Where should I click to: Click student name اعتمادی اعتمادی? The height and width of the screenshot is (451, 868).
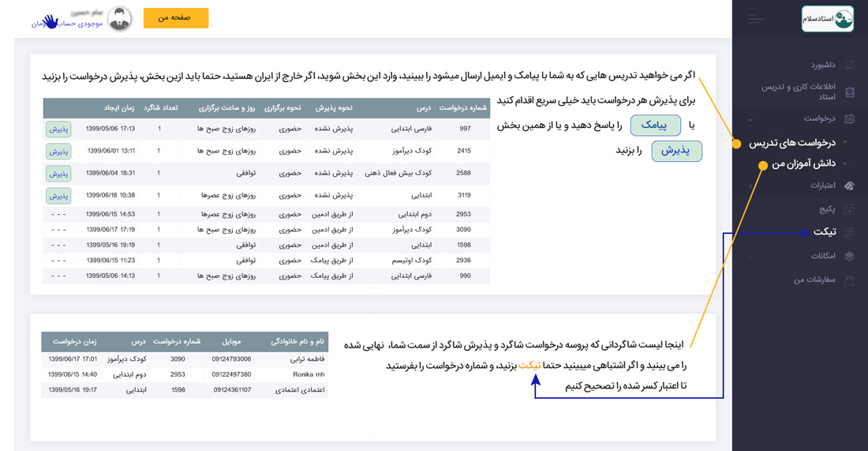coord(300,390)
